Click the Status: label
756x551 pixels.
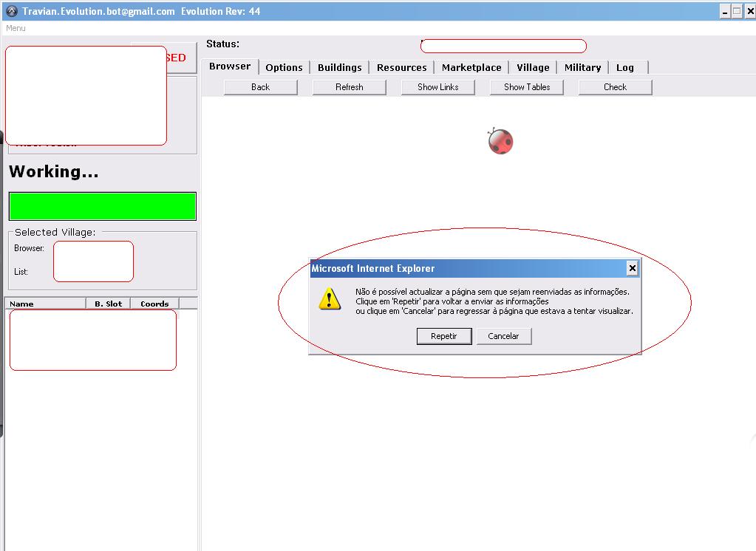coord(222,44)
